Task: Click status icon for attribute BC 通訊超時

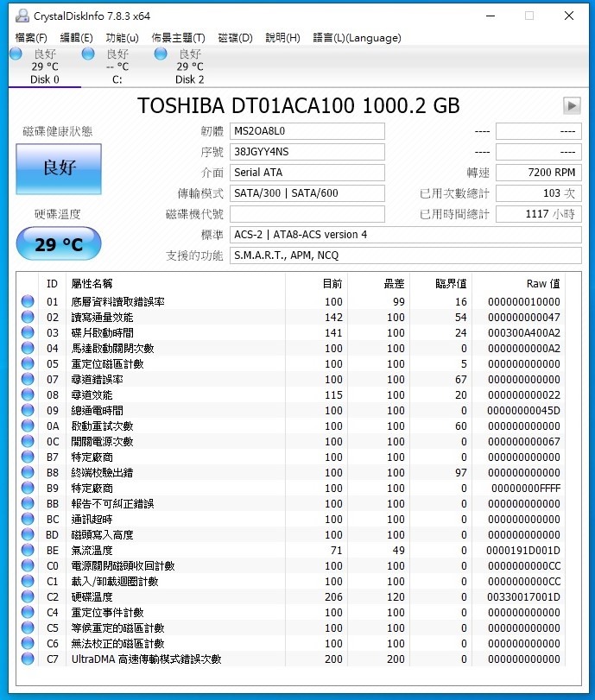Action: click(28, 520)
